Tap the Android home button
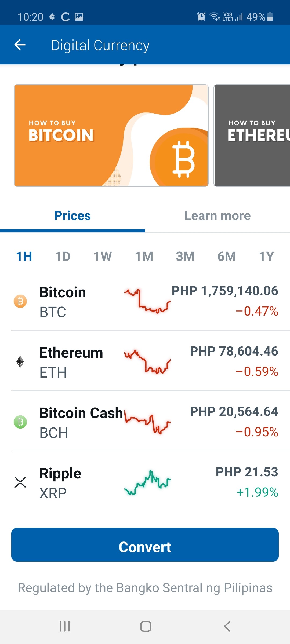 coord(146,626)
